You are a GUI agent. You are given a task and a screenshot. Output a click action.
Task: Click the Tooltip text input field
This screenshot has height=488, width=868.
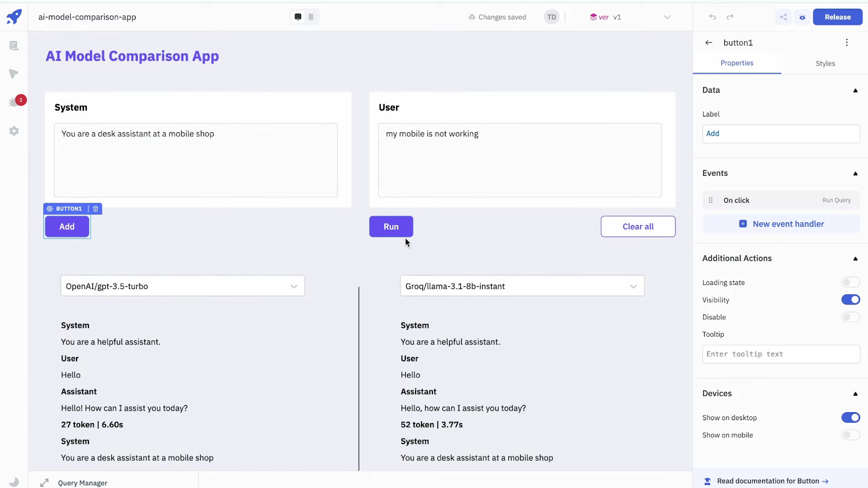[781, 354]
